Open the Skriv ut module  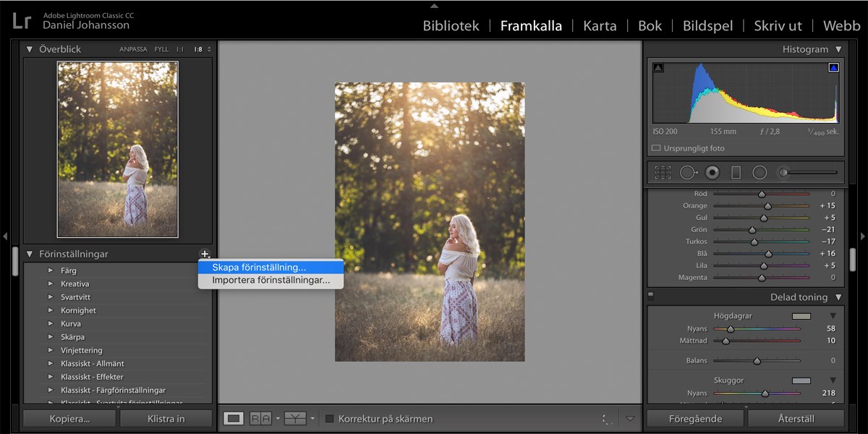pyautogui.click(x=778, y=25)
